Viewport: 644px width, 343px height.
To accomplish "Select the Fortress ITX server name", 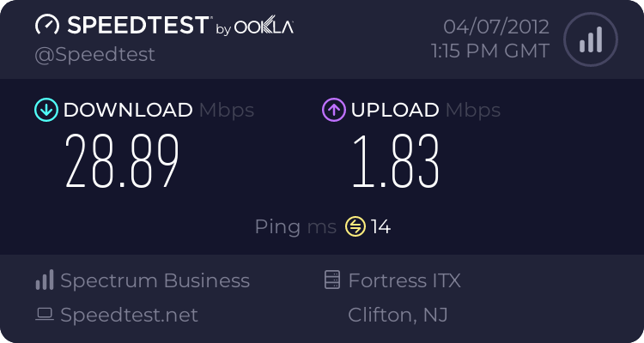I will (x=404, y=280).
